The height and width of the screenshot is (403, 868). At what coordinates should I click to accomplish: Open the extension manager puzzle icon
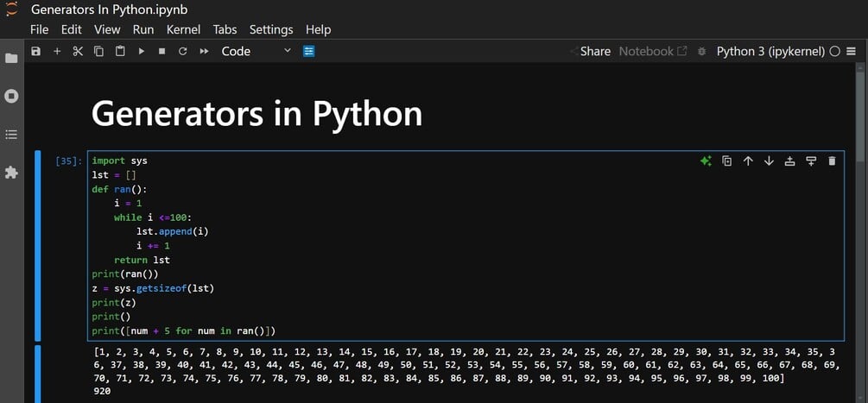click(11, 173)
